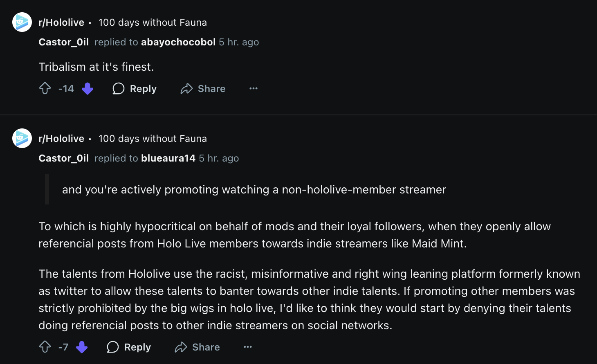The image size is (597, 364).
Task: Click the quoted text about non-hololive-member streamer
Action: (x=254, y=189)
